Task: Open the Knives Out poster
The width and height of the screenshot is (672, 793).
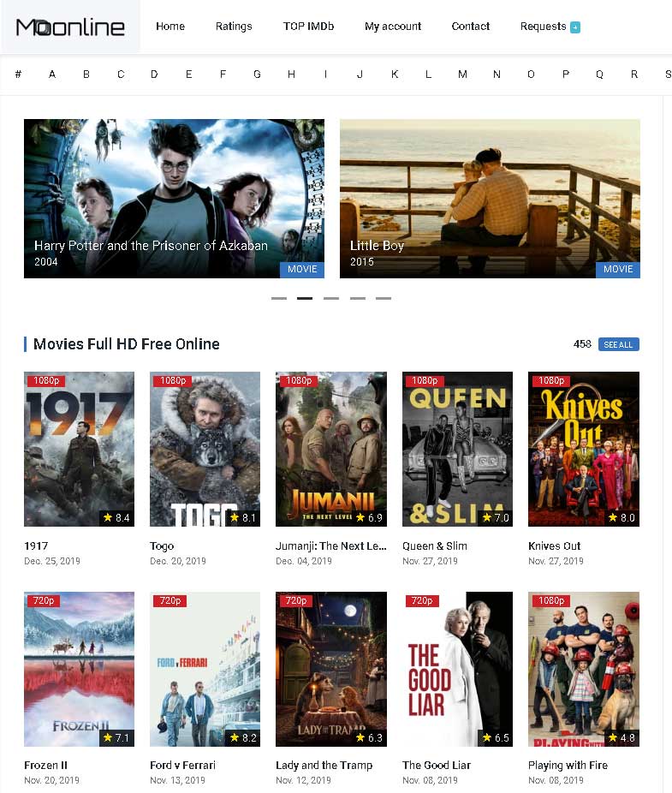Action: (x=584, y=449)
